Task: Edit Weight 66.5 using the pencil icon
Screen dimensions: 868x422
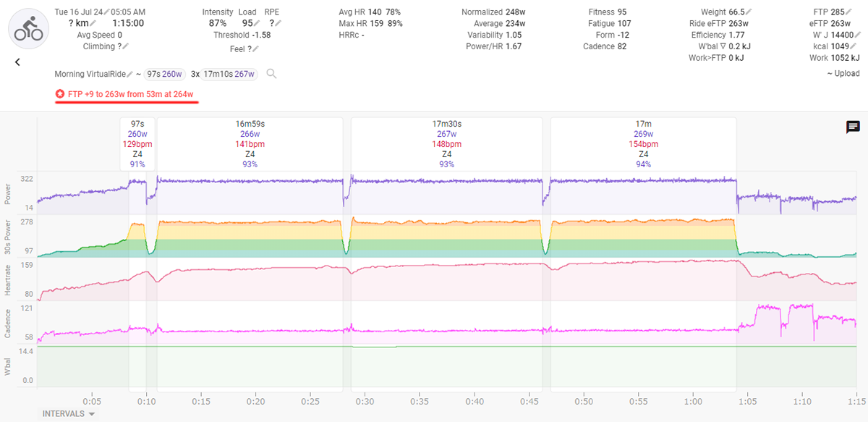Action: (749, 12)
